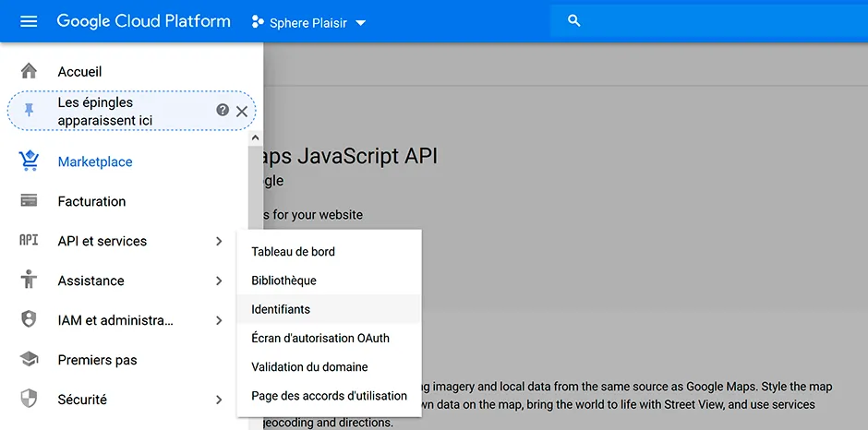Click the Facturation credit card icon
This screenshot has width=868, height=430.
pos(29,201)
